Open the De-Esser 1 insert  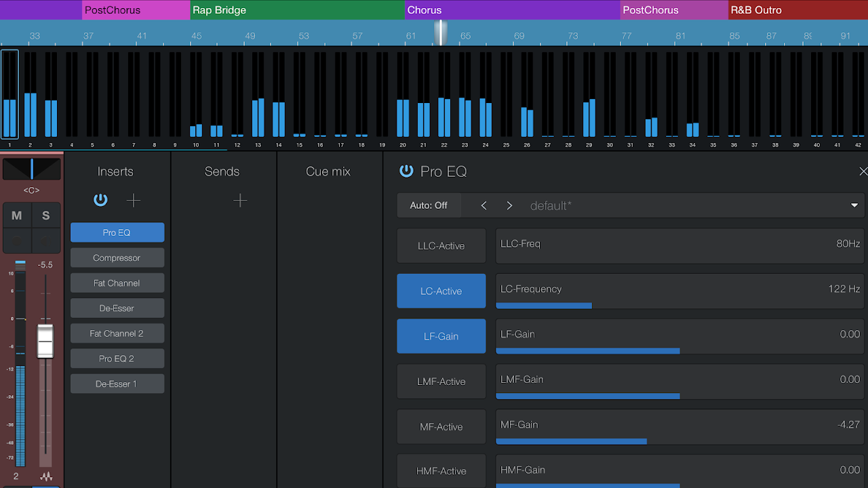point(117,384)
